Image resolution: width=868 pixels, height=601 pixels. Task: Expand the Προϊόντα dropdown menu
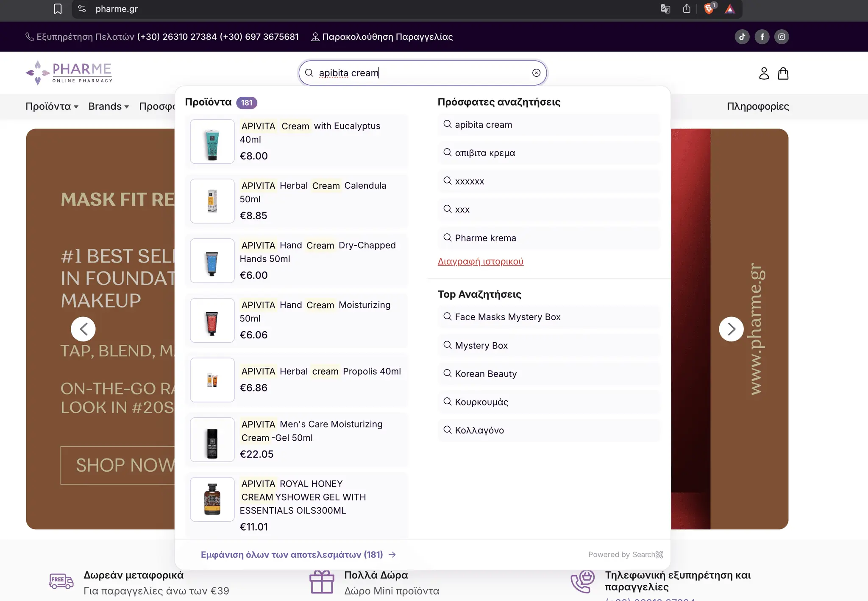[52, 106]
